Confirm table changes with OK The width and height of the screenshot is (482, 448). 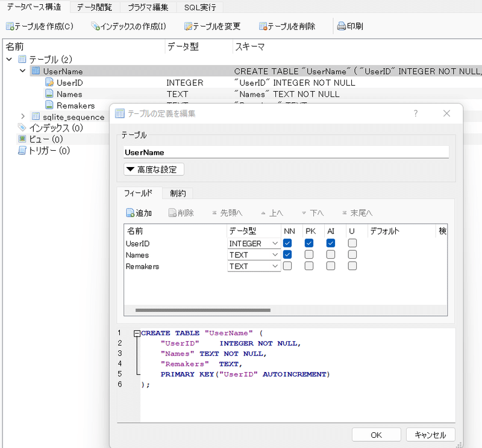tap(376, 434)
